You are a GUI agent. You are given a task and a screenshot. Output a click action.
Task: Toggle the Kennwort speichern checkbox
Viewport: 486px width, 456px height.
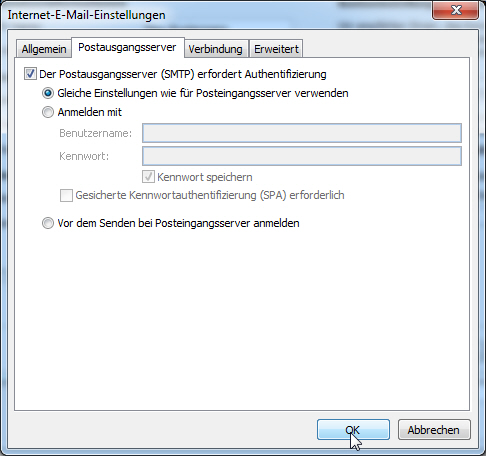[148, 177]
